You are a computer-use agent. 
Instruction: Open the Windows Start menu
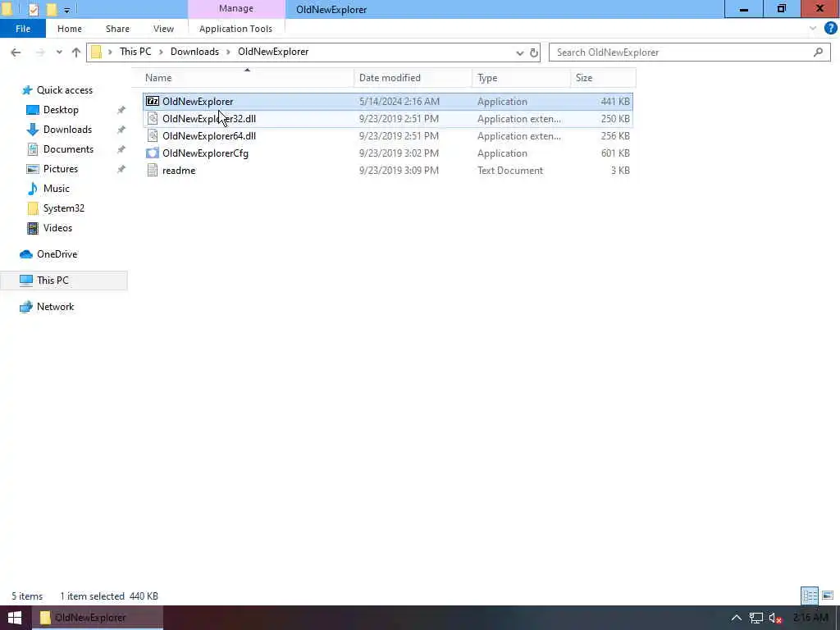[x=15, y=618]
